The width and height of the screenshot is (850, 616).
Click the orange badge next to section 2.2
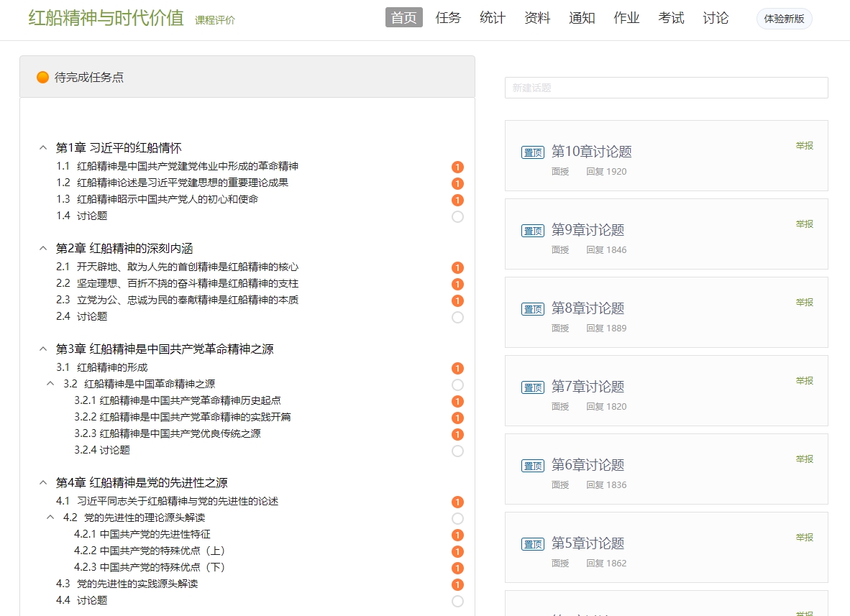(457, 284)
